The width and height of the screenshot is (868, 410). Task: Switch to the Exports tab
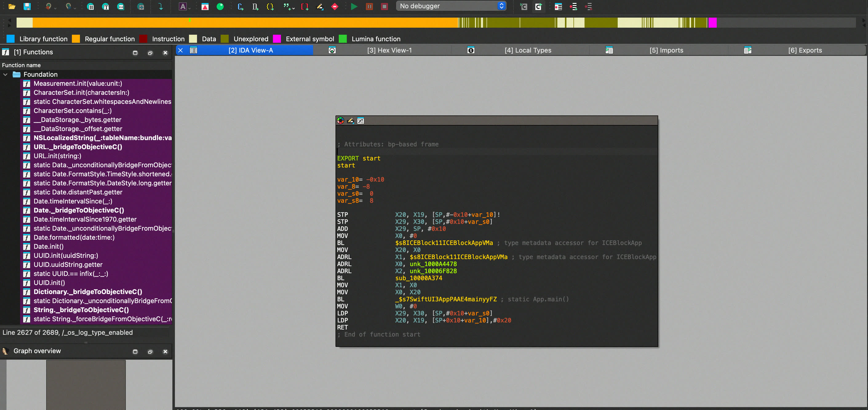tap(805, 50)
